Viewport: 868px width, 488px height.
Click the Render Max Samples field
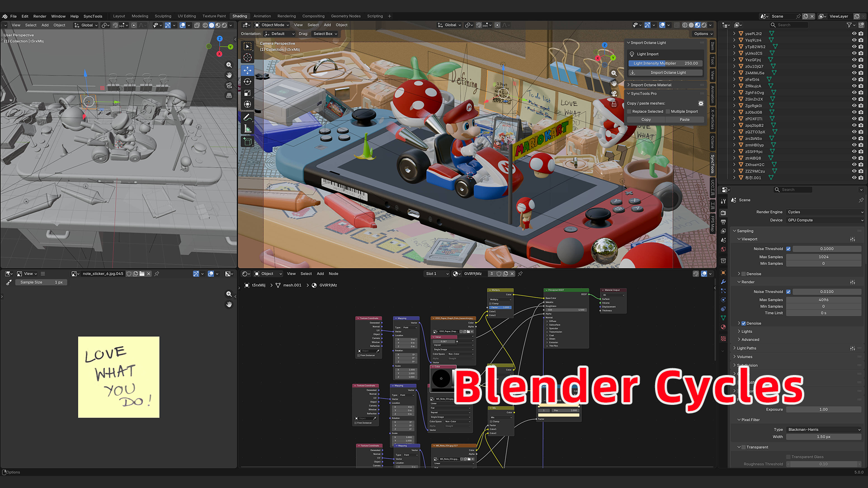click(x=823, y=300)
